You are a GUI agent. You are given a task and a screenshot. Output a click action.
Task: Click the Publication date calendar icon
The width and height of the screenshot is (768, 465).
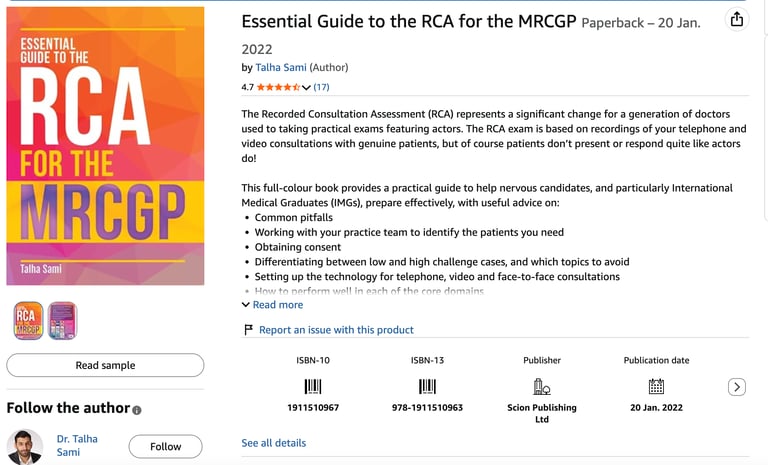(x=656, y=386)
